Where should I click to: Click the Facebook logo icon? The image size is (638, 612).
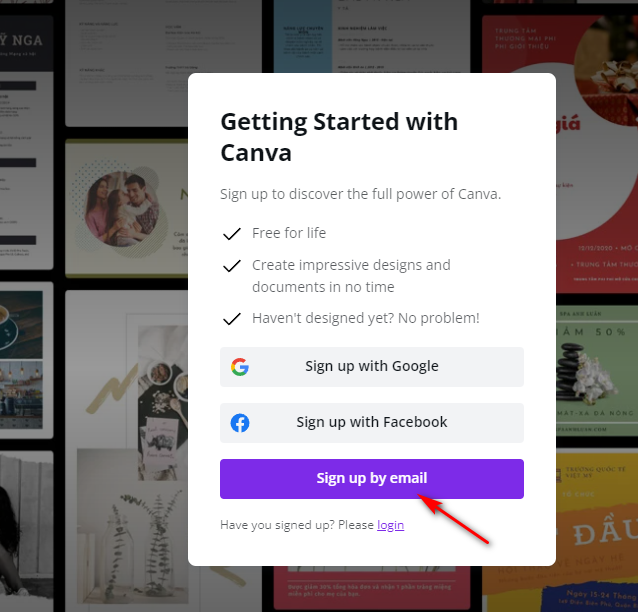pos(240,423)
